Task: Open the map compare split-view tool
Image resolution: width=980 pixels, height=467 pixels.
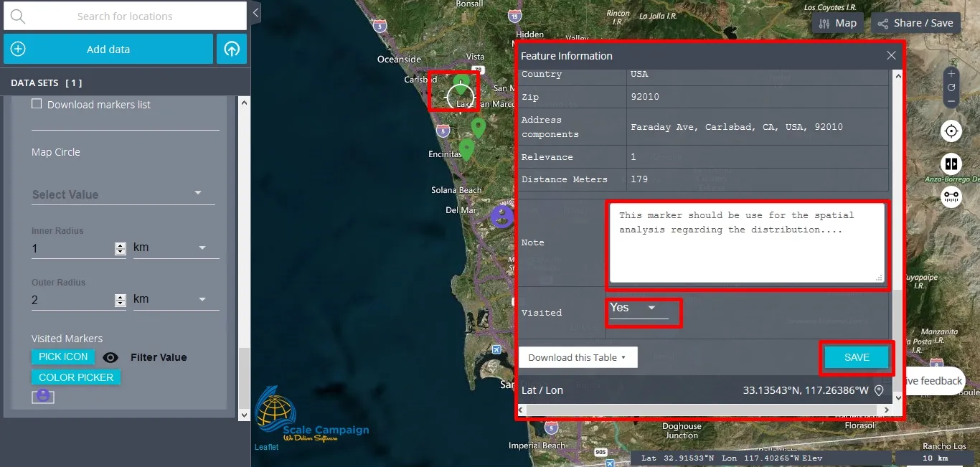Action: click(x=951, y=164)
